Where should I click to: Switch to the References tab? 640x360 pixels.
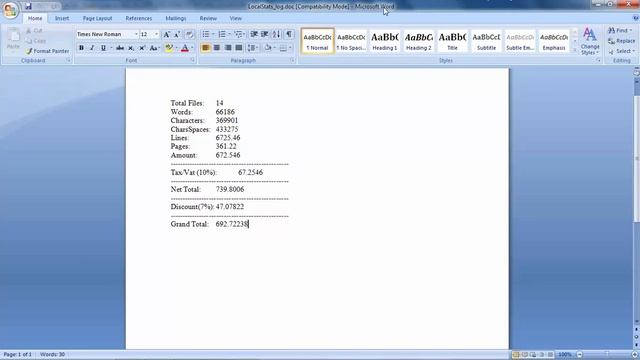(x=139, y=18)
